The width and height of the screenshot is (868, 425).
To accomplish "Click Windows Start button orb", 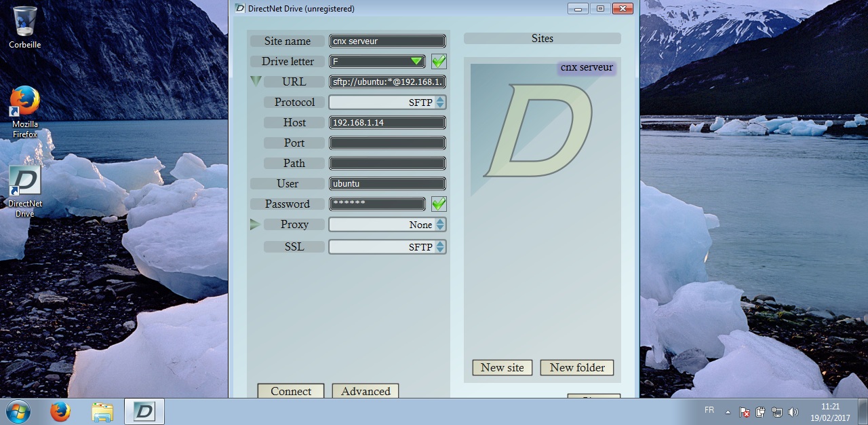I will pyautogui.click(x=18, y=411).
